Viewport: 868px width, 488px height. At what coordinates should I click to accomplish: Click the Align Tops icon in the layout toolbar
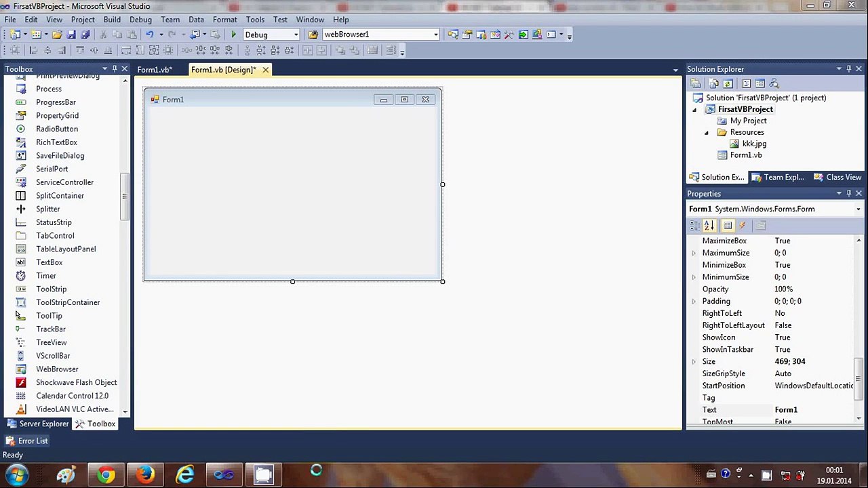pyautogui.click(x=79, y=50)
